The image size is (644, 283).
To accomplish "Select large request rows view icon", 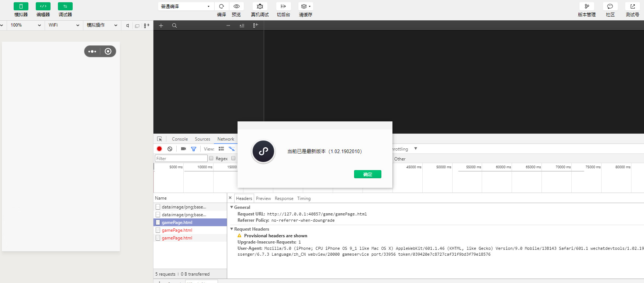I will point(221,149).
